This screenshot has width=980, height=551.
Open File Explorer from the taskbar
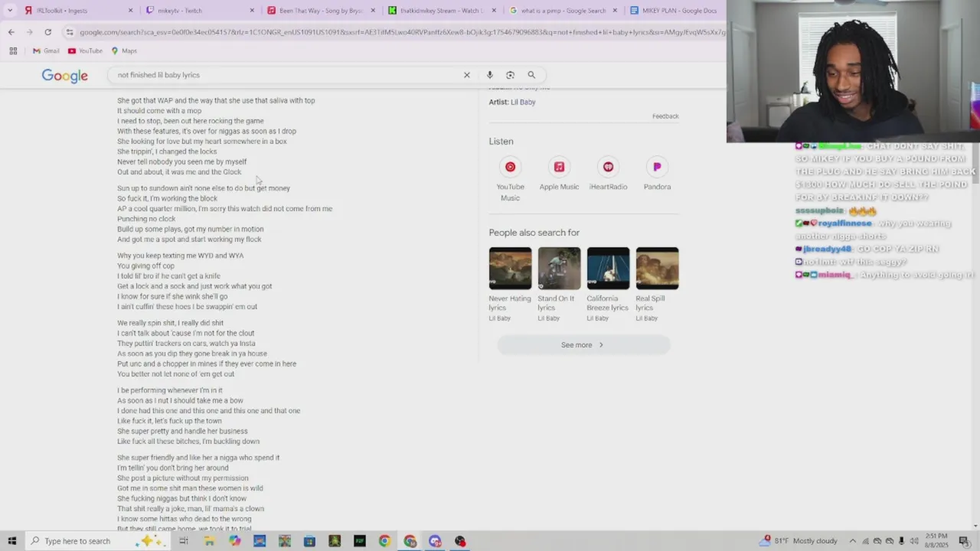pos(209,541)
